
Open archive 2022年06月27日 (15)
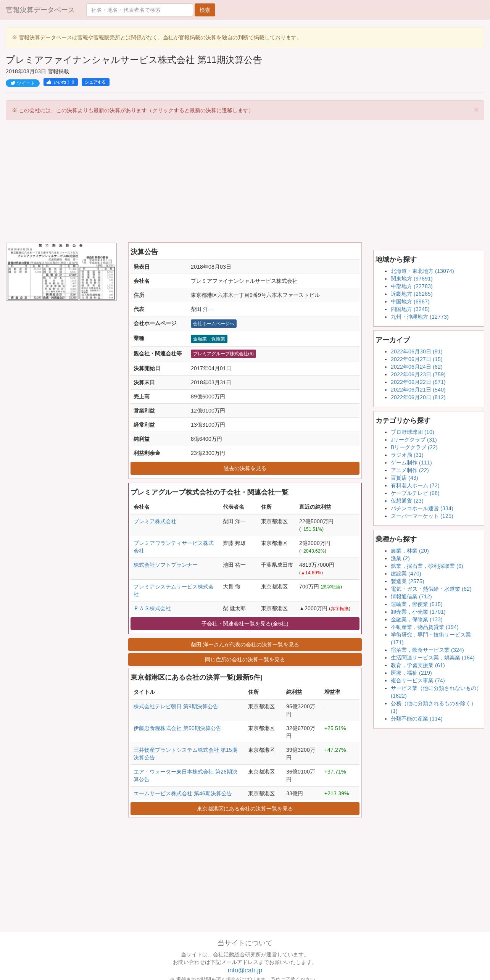click(417, 359)
